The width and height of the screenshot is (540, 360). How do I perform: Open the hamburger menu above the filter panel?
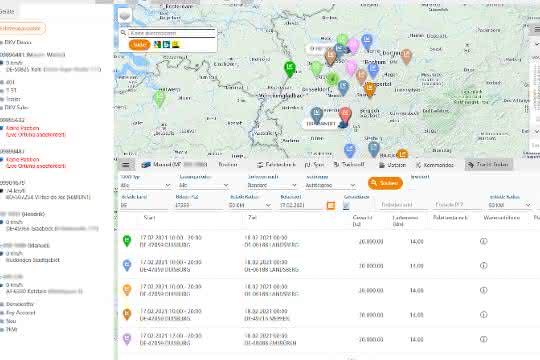(126, 165)
